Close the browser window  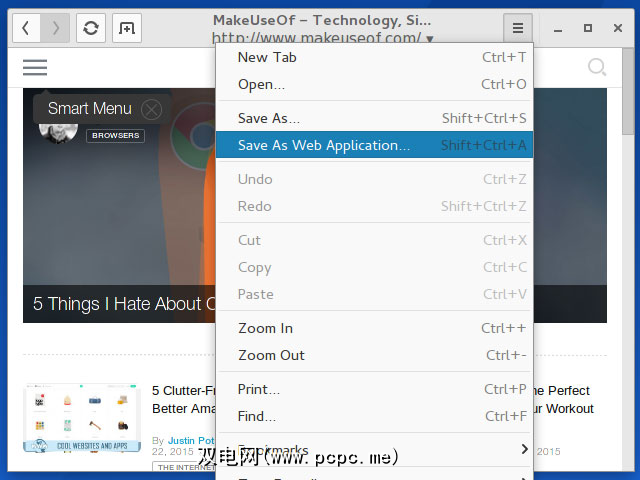[x=618, y=28]
